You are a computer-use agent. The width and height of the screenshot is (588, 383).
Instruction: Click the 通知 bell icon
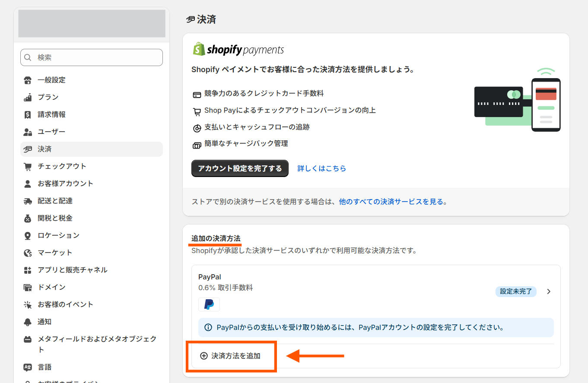click(x=28, y=322)
